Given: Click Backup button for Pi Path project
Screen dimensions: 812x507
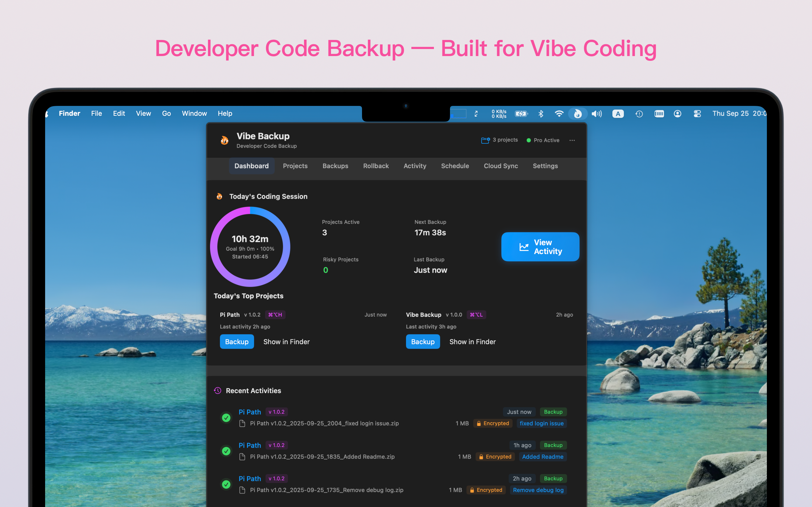Looking at the screenshot, I should (237, 342).
